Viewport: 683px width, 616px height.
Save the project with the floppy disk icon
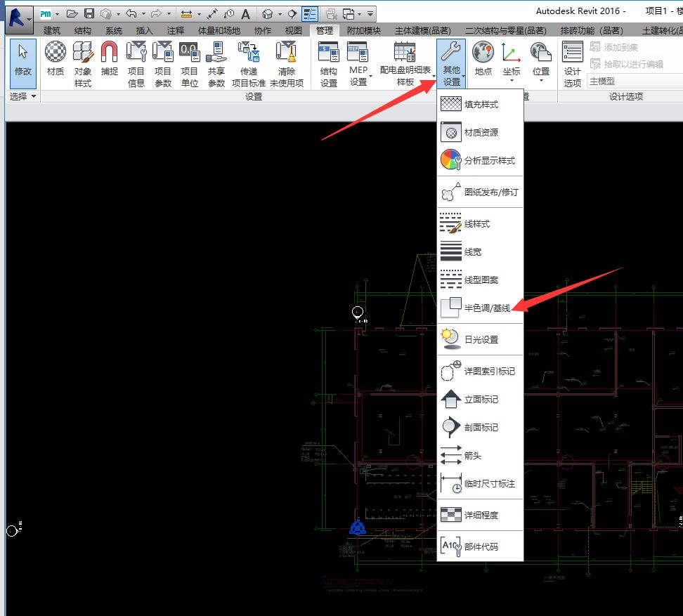89,14
